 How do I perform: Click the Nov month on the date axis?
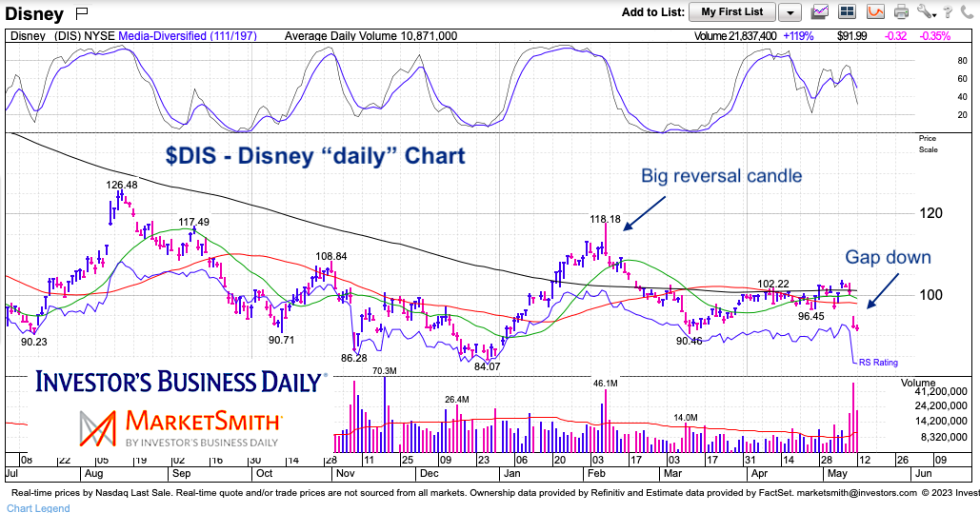[x=346, y=474]
